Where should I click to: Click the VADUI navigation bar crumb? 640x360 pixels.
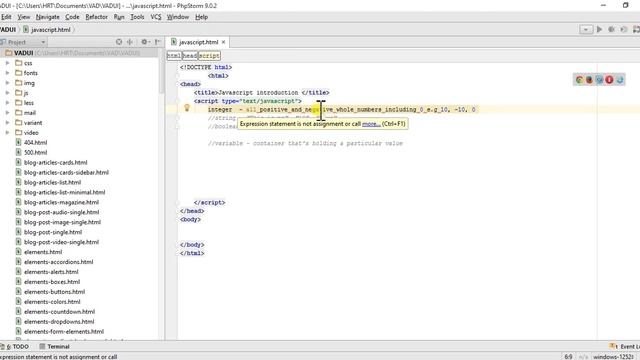(x=8, y=29)
